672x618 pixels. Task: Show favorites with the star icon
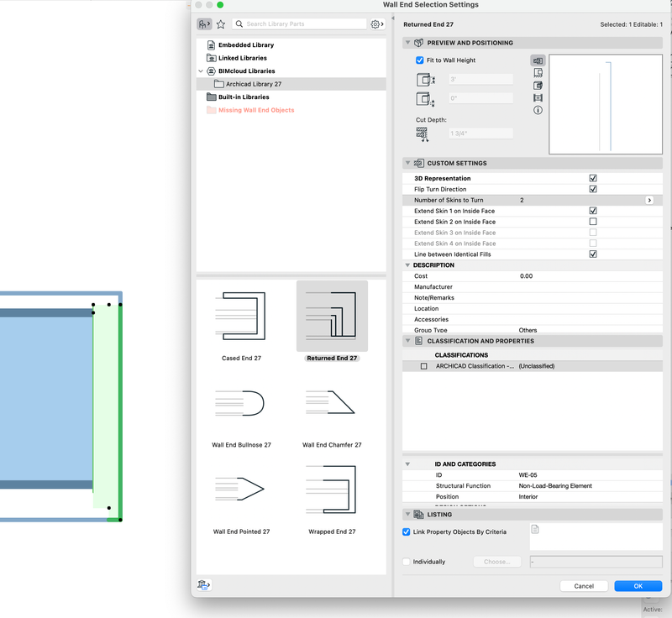221,24
